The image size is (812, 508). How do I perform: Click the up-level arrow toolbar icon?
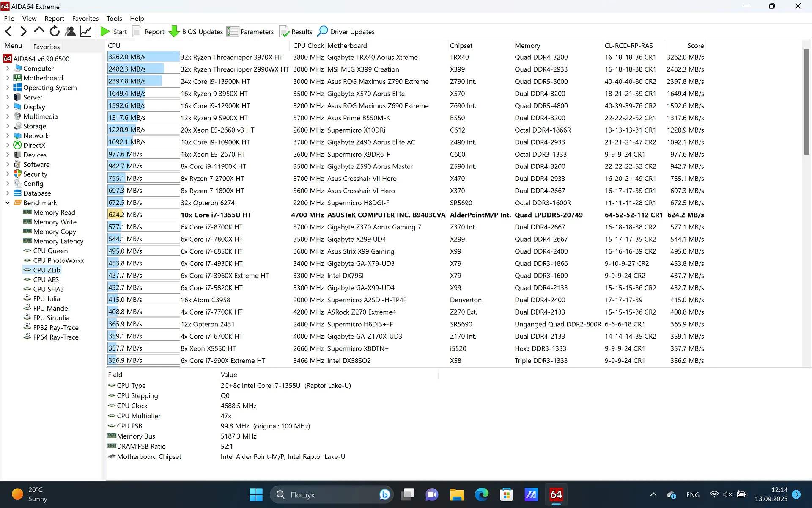pyautogui.click(x=39, y=30)
